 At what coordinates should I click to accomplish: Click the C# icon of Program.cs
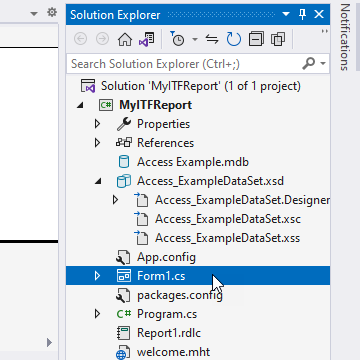pyautogui.click(x=124, y=314)
